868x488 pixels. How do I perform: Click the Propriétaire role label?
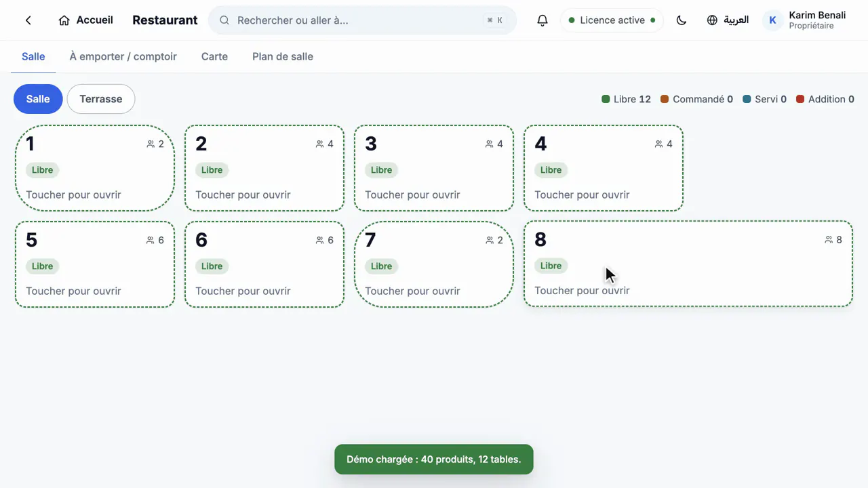tap(812, 26)
